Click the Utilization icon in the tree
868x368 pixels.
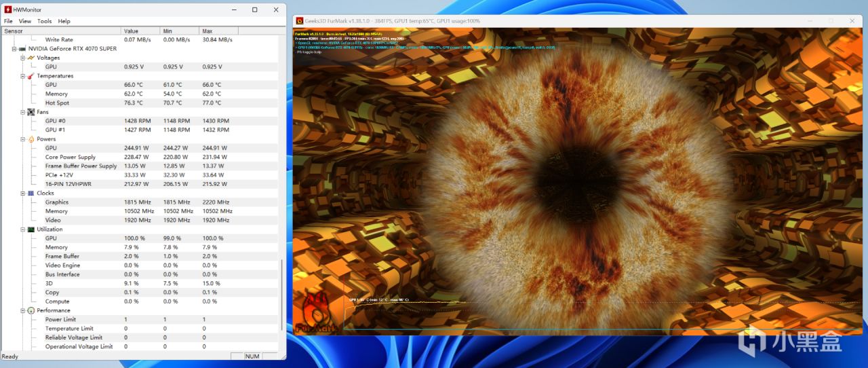[x=31, y=229]
